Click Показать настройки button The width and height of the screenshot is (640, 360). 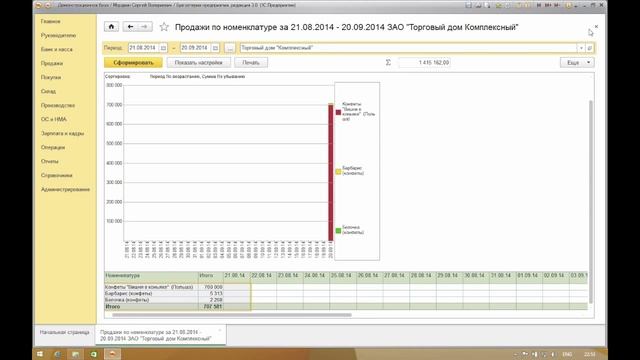(x=198, y=62)
